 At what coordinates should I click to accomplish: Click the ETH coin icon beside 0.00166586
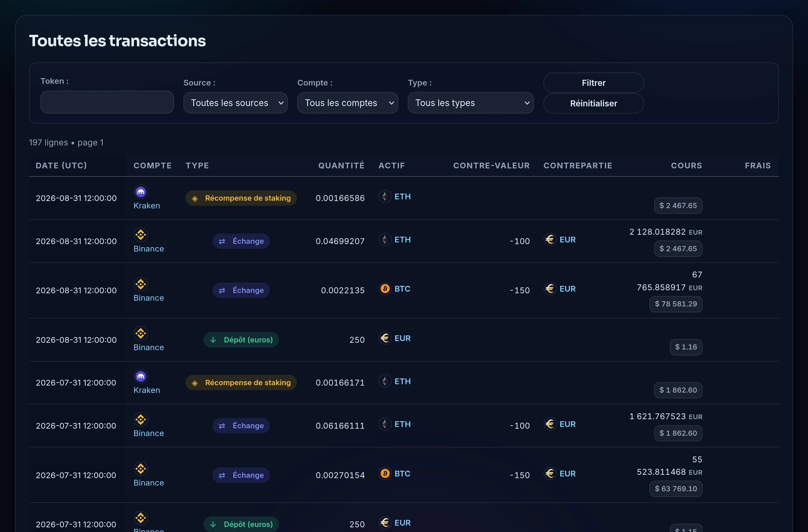tap(385, 196)
